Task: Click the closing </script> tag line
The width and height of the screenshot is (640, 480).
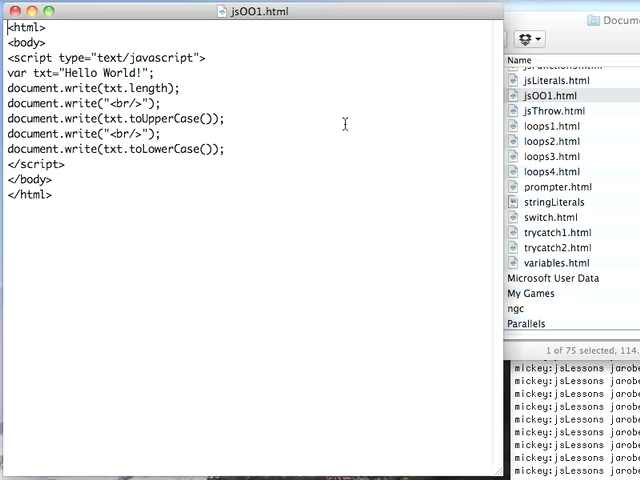Action: pyautogui.click(x=36, y=164)
